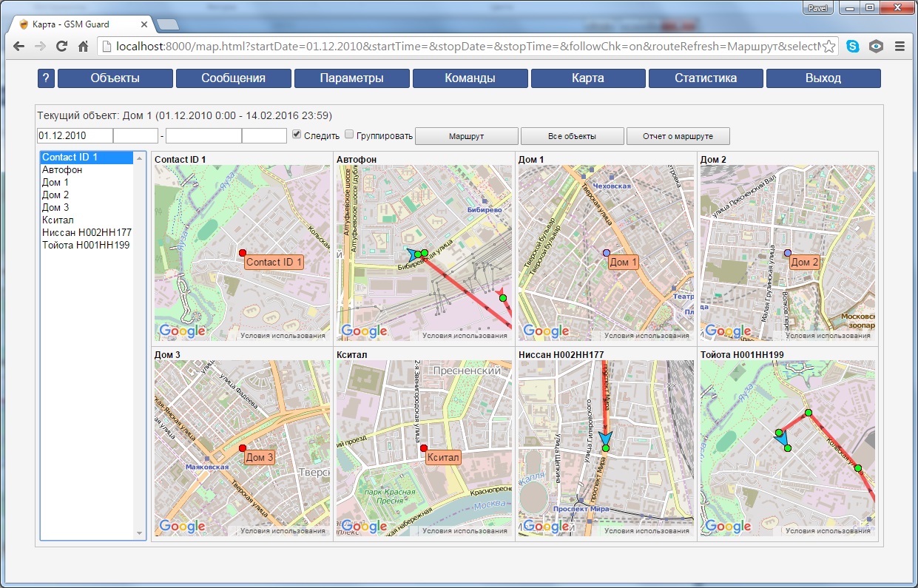Click blue arrow marker on Ниссан map
Image resolution: width=918 pixels, height=588 pixels.
[605, 439]
